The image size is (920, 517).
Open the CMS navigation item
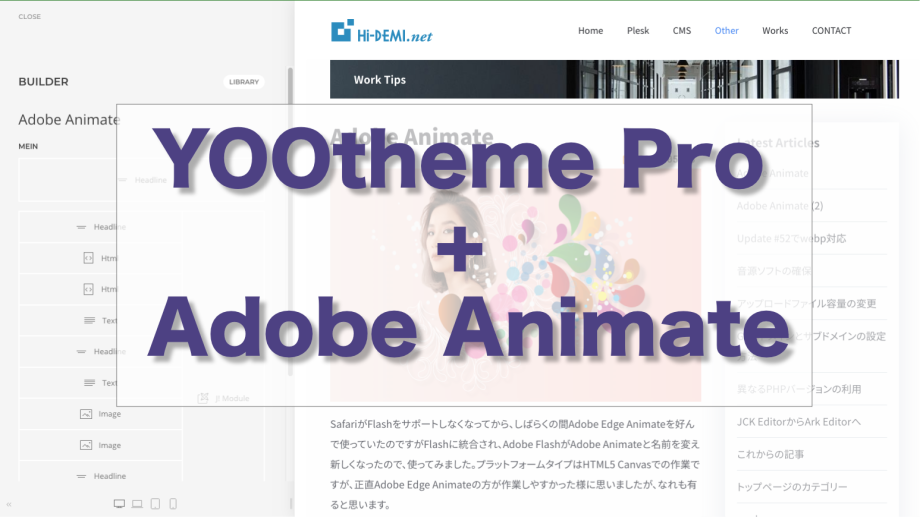click(682, 31)
